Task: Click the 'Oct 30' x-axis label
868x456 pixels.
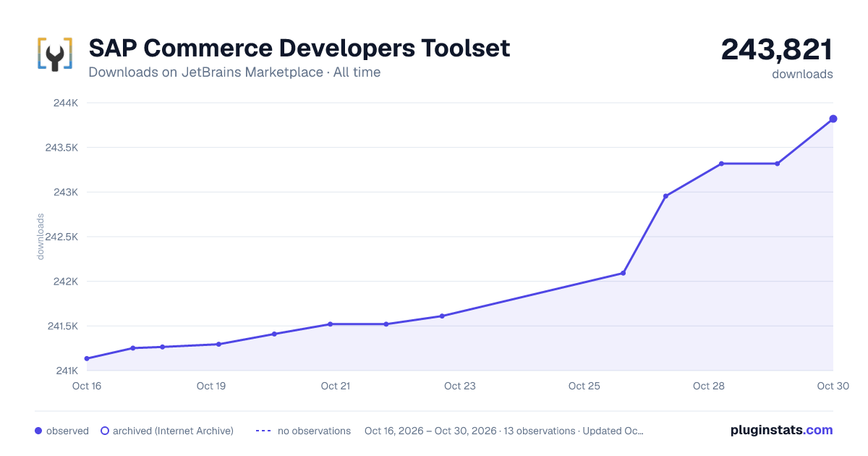Action: [x=833, y=386]
